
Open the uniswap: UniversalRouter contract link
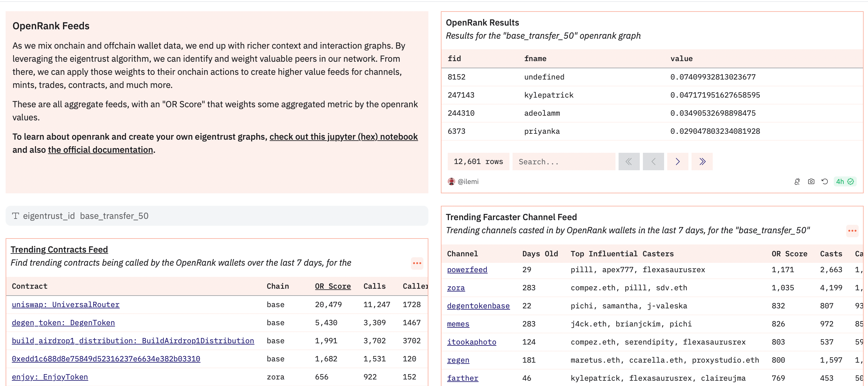[66, 305]
